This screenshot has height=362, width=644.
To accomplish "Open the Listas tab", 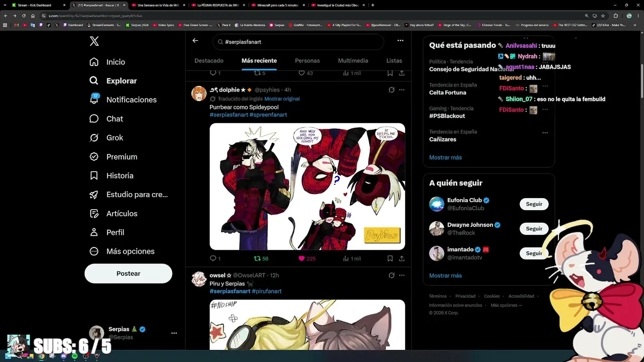I will click(394, 61).
